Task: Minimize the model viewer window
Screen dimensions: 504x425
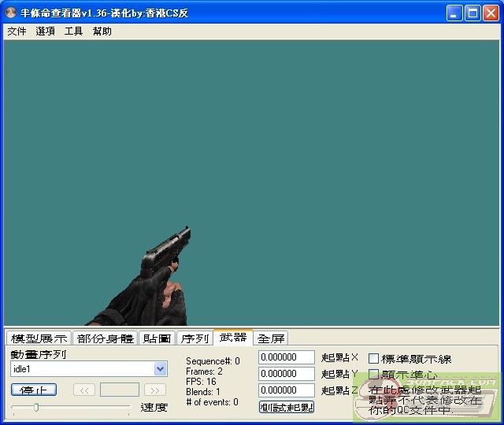Action: (454, 13)
